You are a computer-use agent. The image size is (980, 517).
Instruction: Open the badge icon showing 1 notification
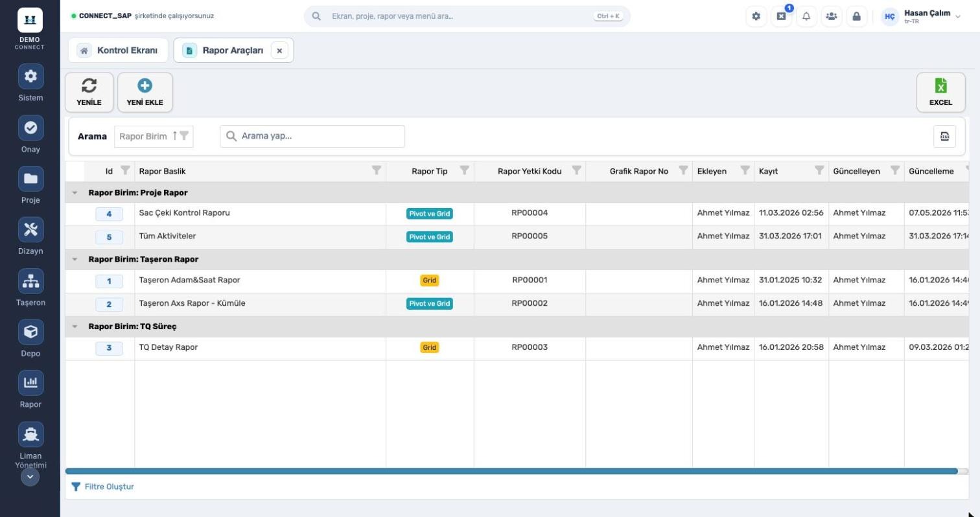point(781,16)
